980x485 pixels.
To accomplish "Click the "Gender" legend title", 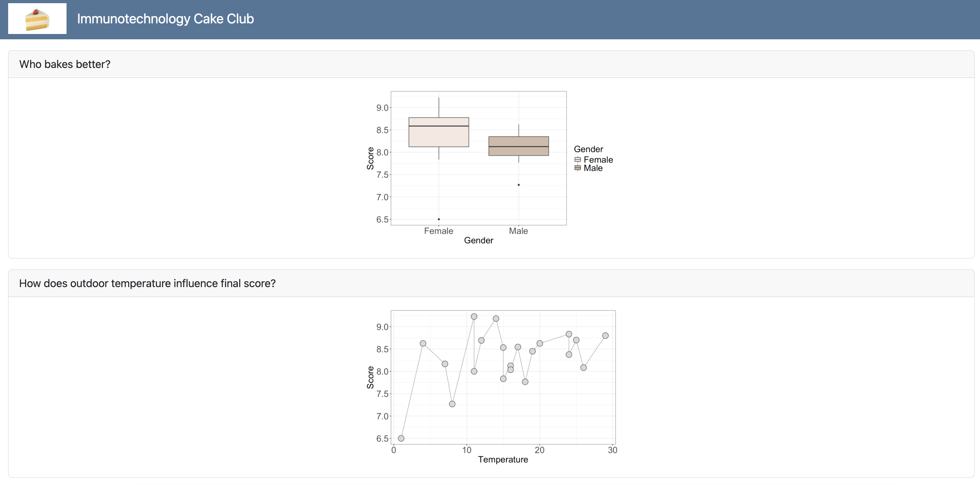I will (x=588, y=149).
